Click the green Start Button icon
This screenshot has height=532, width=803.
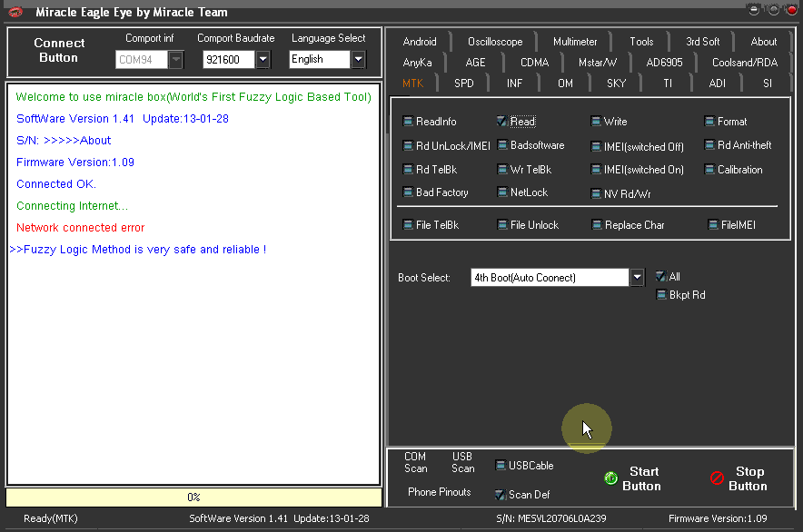[x=610, y=478]
